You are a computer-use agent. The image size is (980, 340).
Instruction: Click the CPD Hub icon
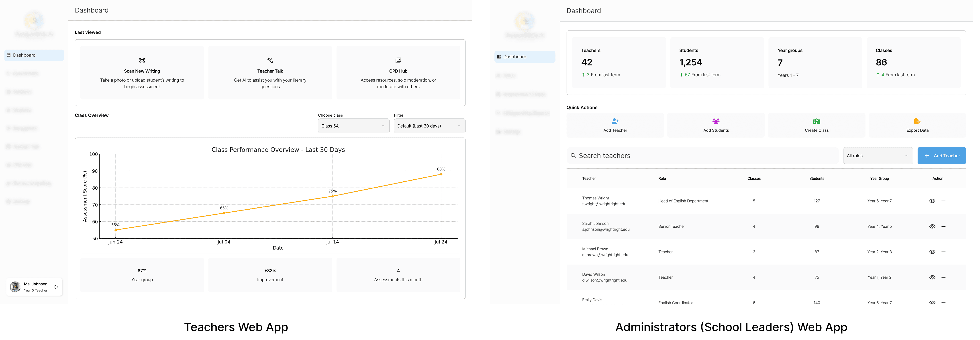point(398,60)
